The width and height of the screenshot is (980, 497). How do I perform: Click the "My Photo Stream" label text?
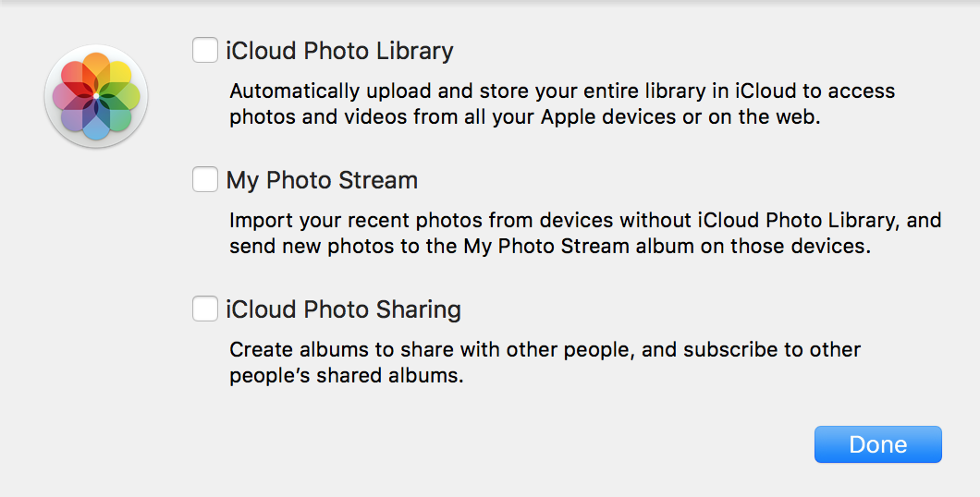pyautogui.click(x=322, y=180)
